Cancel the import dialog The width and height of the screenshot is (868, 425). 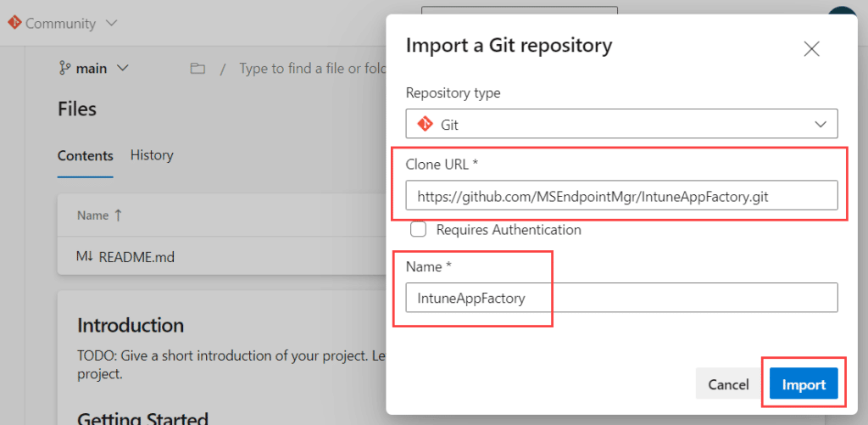pyautogui.click(x=728, y=384)
